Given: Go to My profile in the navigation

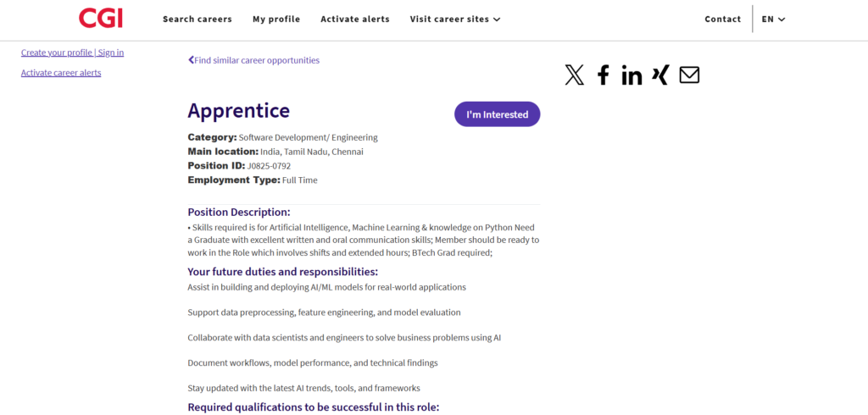Looking at the screenshot, I should [276, 19].
